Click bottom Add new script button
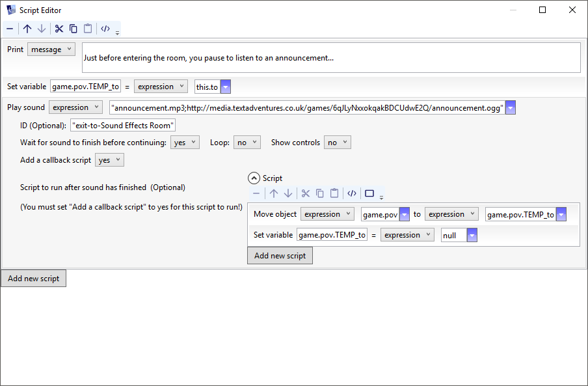Screen dimensions: 588x386 coord(33,279)
